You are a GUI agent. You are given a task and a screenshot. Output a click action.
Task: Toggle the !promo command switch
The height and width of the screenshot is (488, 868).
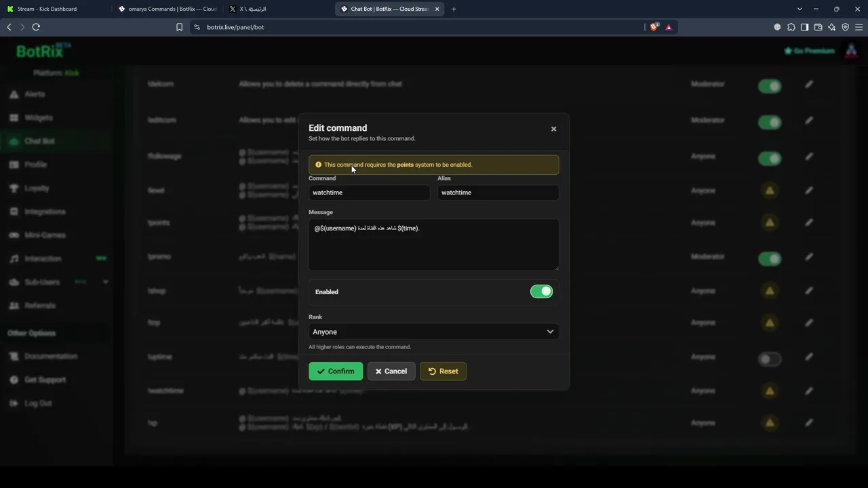click(770, 258)
